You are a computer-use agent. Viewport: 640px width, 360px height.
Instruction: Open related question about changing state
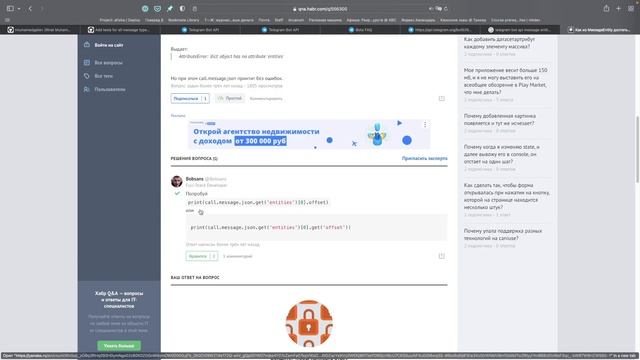tap(501, 154)
